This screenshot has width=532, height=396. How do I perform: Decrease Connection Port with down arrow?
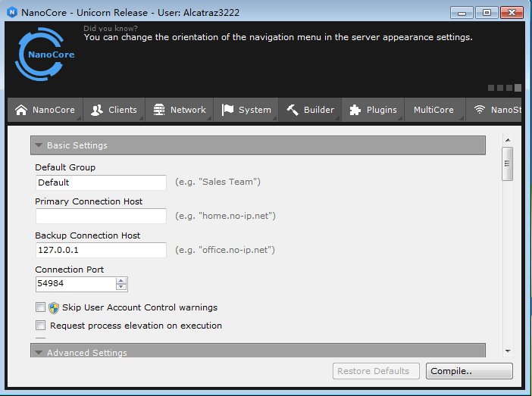pyautogui.click(x=120, y=287)
